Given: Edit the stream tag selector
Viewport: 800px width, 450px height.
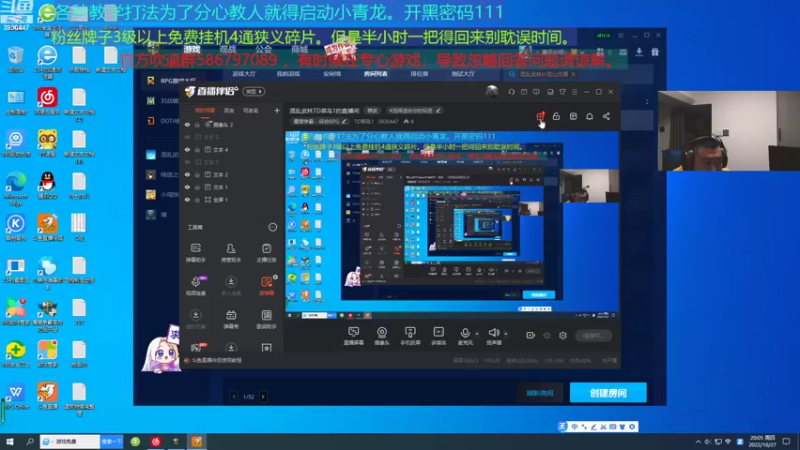Looking at the screenshot, I should tap(413, 110).
